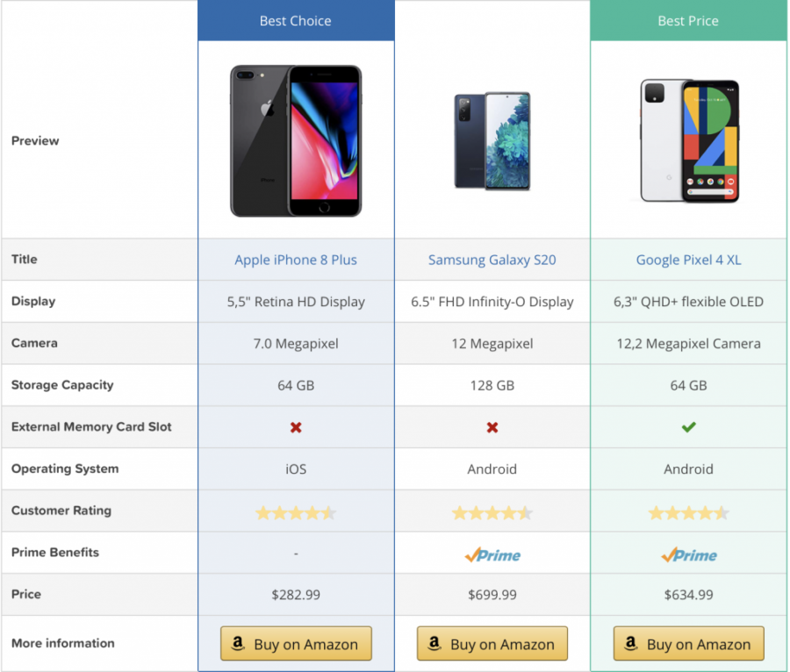
Task: Click the Google Pixel 4 XL star rating
Action: click(688, 512)
